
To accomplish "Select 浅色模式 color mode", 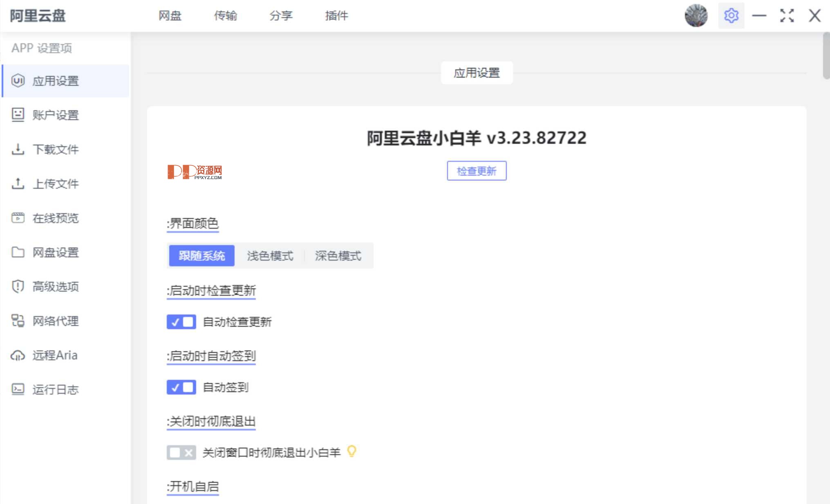I will click(x=270, y=256).
